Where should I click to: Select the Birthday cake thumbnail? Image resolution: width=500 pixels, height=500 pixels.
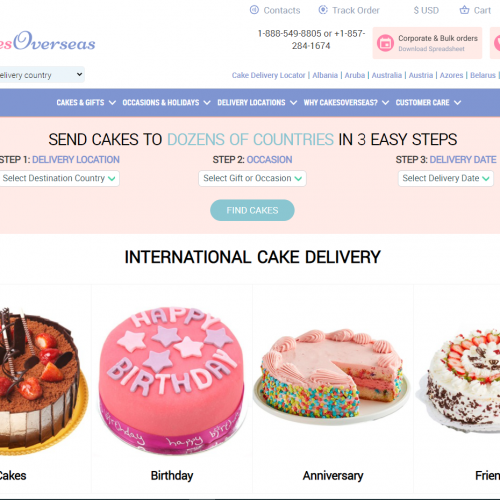point(172,380)
